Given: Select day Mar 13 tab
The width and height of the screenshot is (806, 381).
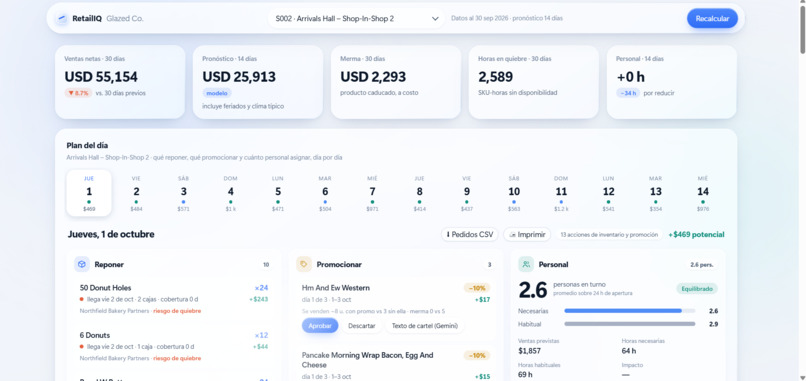Looking at the screenshot, I should pos(655,193).
